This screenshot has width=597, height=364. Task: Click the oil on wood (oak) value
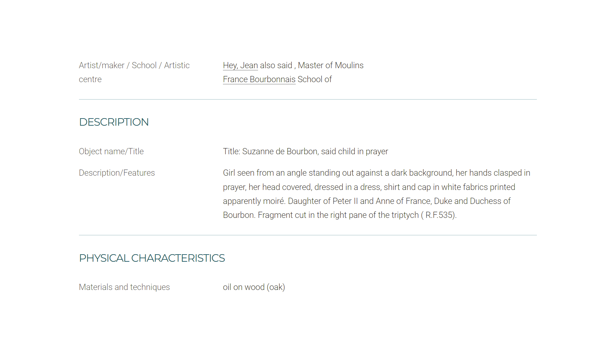254,287
